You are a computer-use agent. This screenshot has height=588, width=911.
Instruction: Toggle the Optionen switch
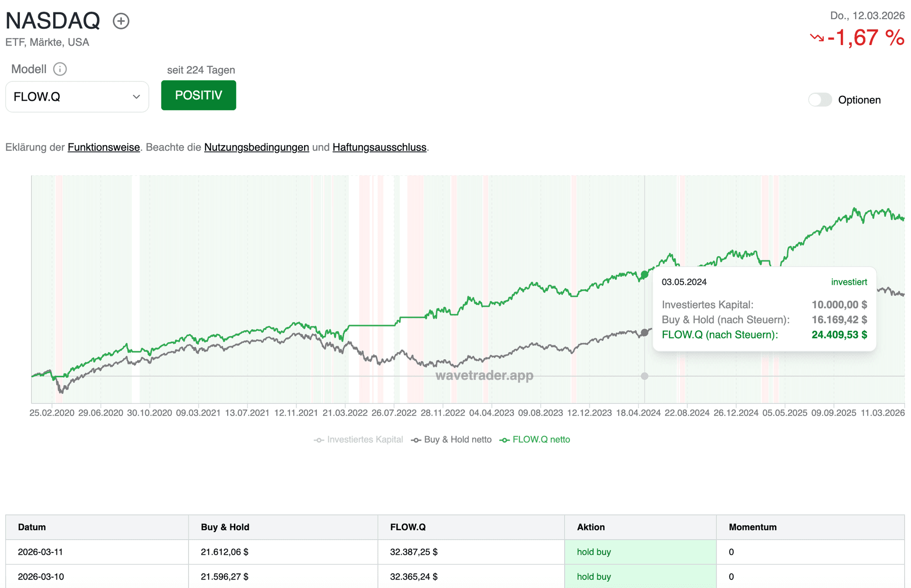[x=820, y=100]
